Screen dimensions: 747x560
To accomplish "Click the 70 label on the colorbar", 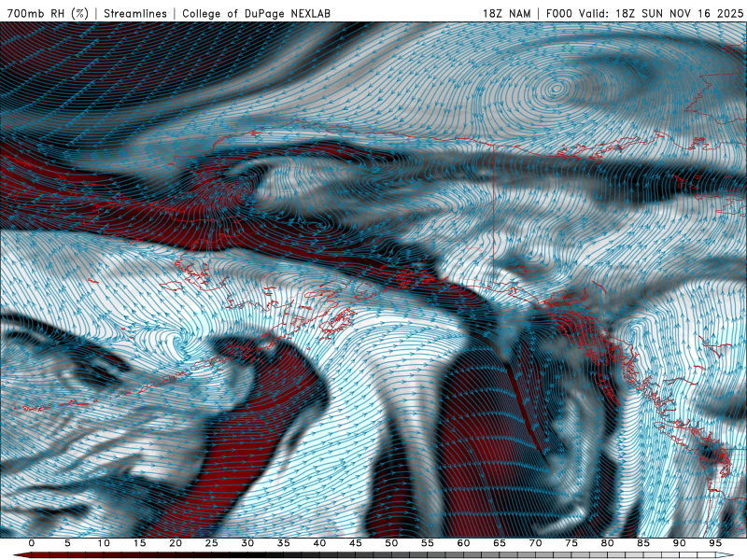I will pos(535,543).
